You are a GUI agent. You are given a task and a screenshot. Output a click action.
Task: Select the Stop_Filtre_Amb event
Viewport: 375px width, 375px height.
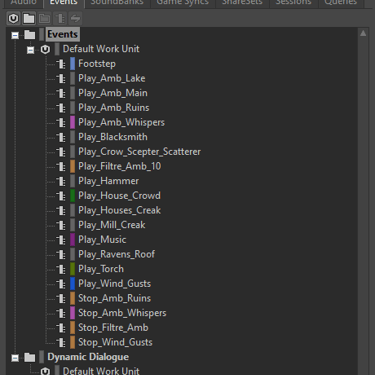[x=113, y=328]
